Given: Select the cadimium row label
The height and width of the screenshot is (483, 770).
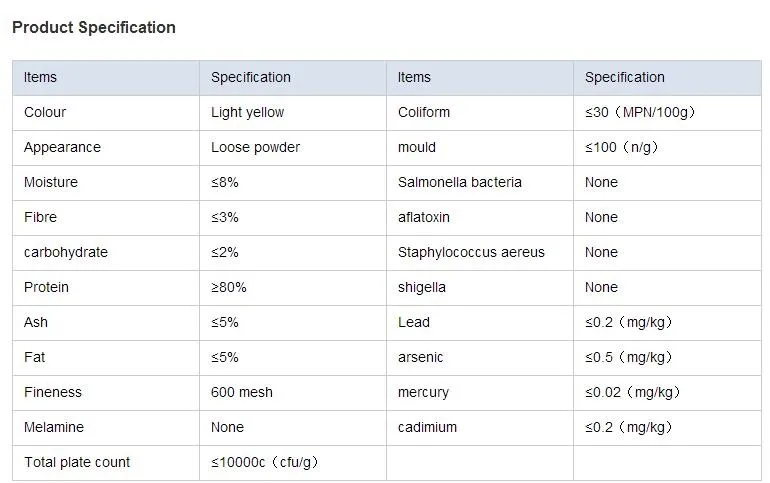Looking at the screenshot, I should click(427, 427).
